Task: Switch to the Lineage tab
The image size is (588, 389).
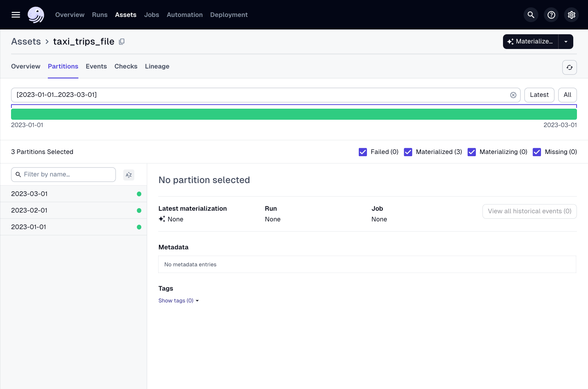Action: point(157,66)
